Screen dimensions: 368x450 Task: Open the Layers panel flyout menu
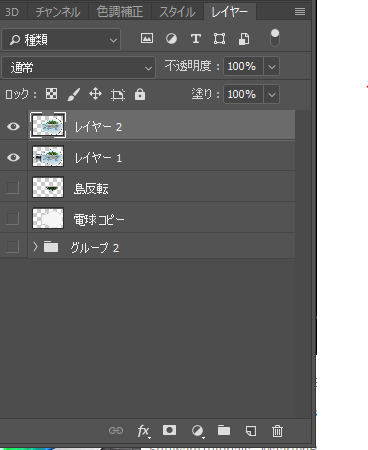coord(300,12)
